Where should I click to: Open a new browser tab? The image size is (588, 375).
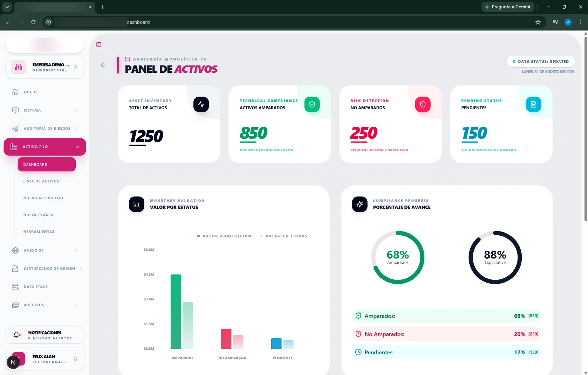click(102, 7)
